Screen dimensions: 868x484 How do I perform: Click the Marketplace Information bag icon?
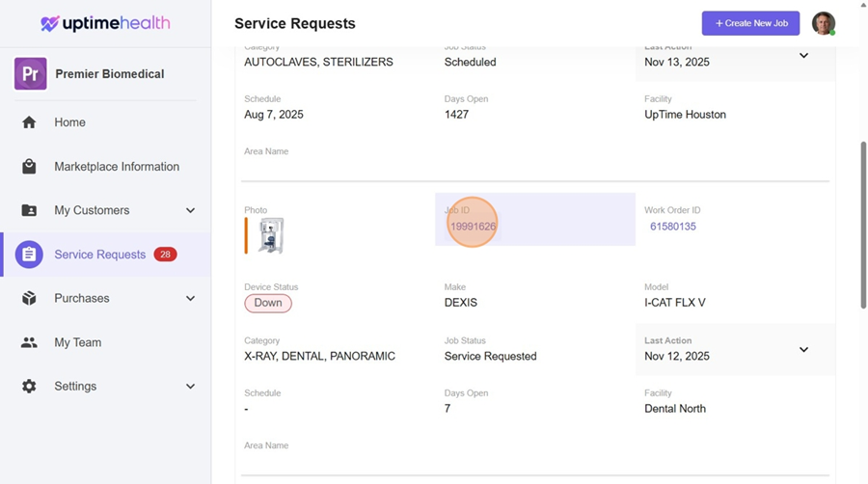tap(29, 167)
